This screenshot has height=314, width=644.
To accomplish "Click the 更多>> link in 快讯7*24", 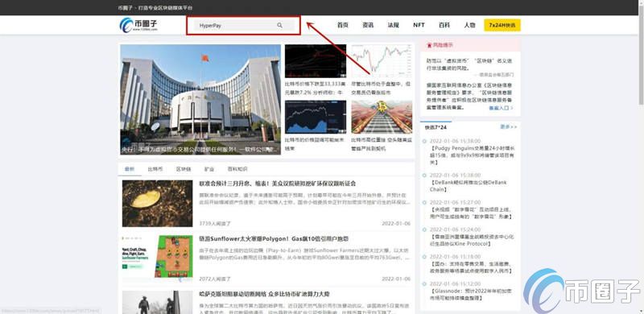I will (x=509, y=127).
